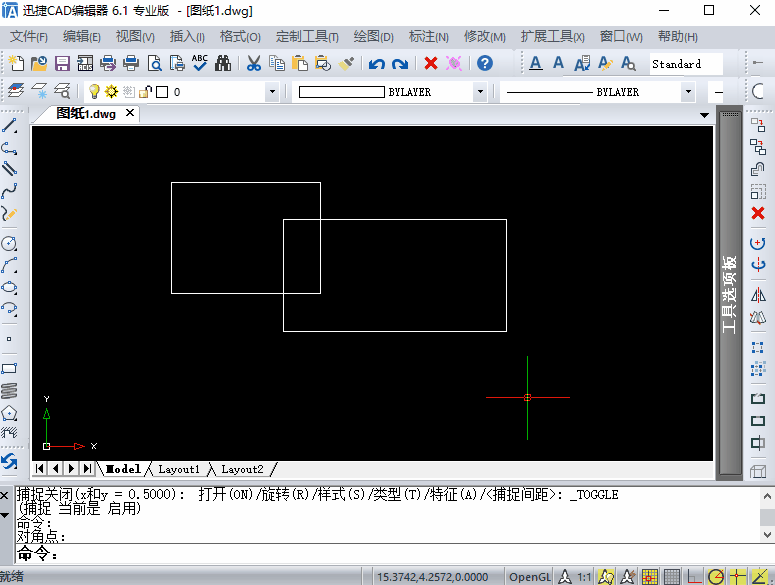Create a new drawing file

point(16,63)
